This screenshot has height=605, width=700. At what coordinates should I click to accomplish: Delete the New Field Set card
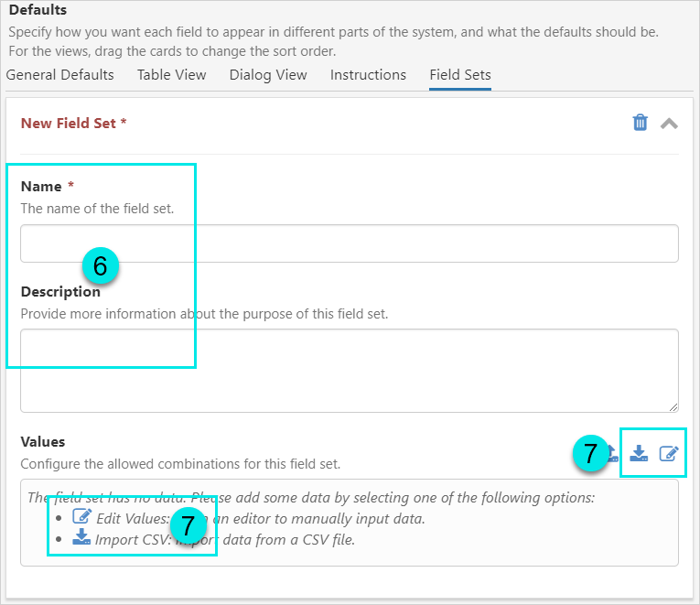tap(641, 123)
